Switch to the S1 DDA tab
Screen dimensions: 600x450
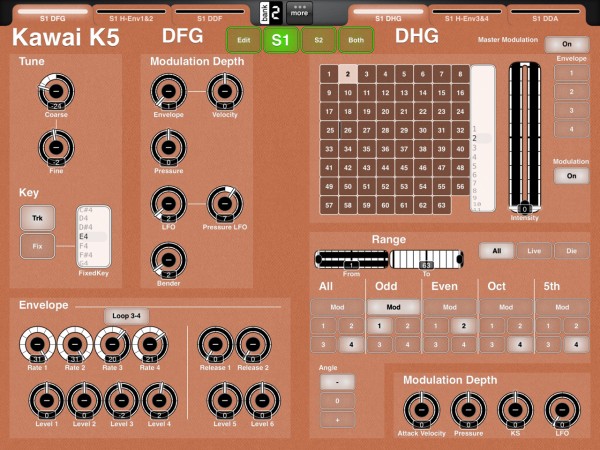pyautogui.click(x=545, y=15)
